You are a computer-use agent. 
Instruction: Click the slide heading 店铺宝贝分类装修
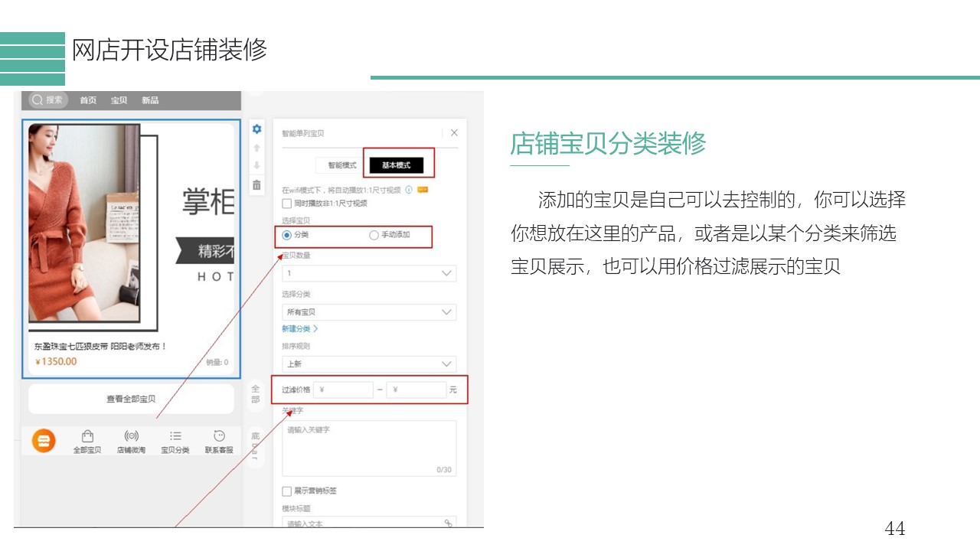[608, 143]
